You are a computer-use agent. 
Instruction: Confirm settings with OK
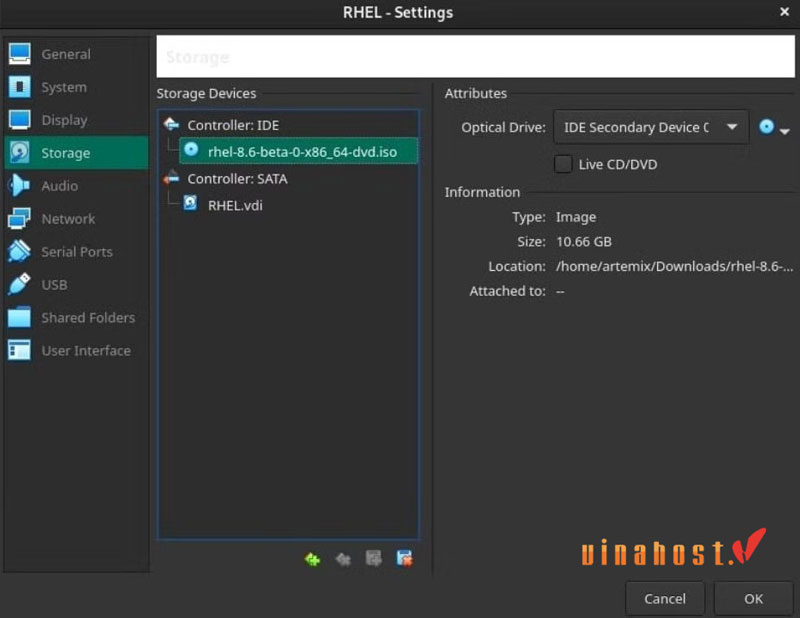[753, 598]
